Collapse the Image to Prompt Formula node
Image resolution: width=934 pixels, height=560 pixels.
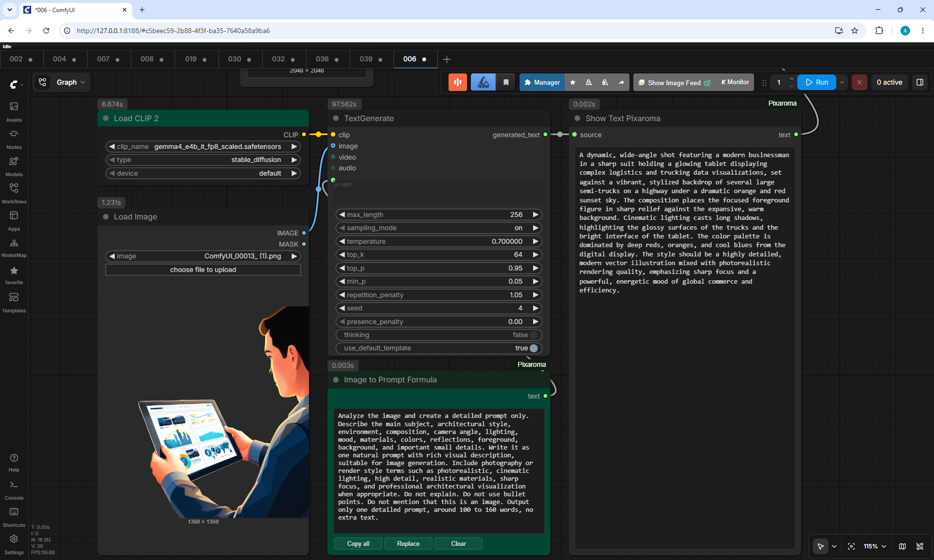point(336,379)
